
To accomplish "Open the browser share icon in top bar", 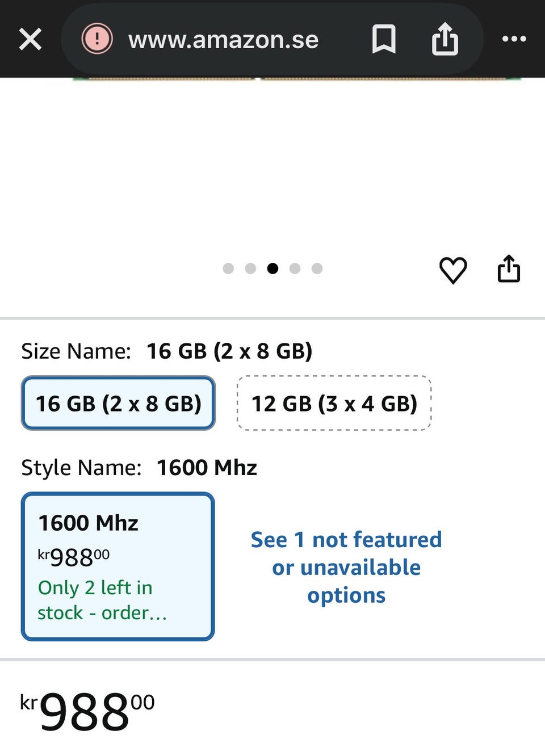I will point(445,39).
